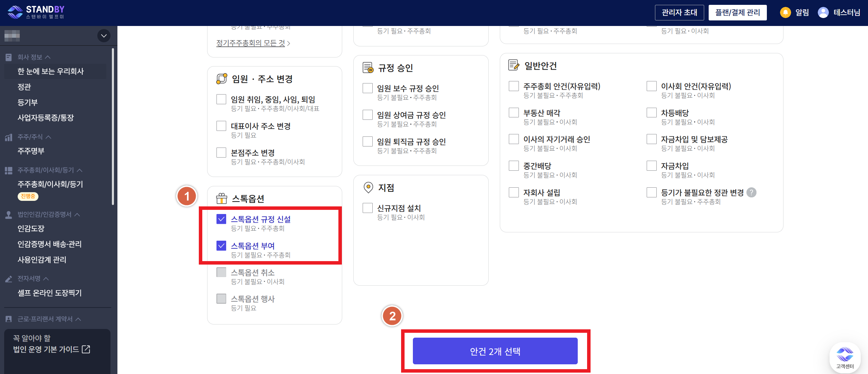Check 자금차입 및 담보제공
868x374 pixels.
pos(652,139)
